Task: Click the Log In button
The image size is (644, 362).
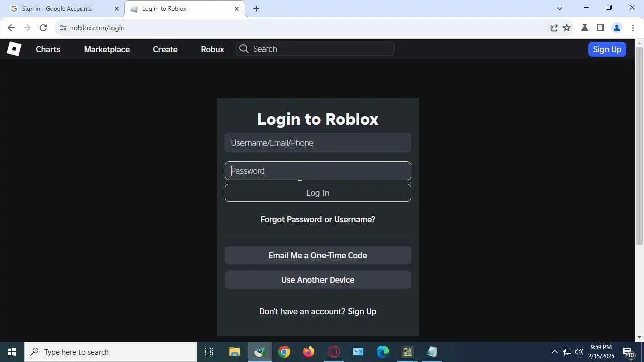Action: [318, 193]
